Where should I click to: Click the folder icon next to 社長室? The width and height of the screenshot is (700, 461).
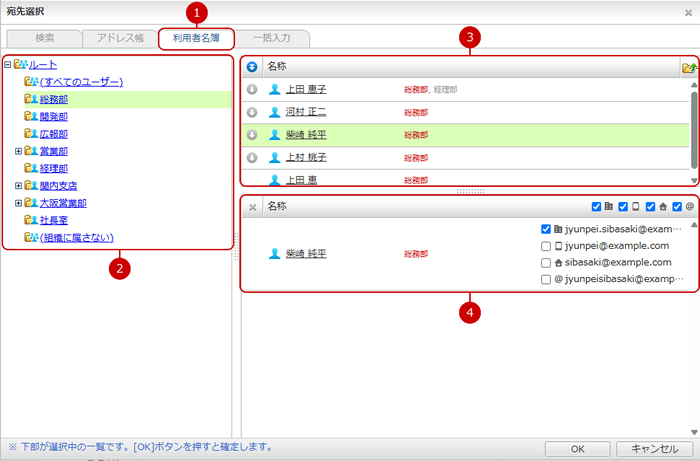tap(30, 220)
